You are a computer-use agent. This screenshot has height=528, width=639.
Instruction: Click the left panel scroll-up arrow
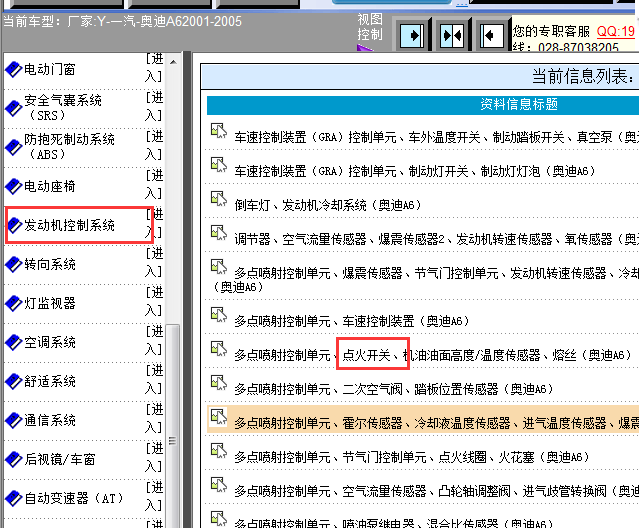pyautogui.click(x=173, y=62)
